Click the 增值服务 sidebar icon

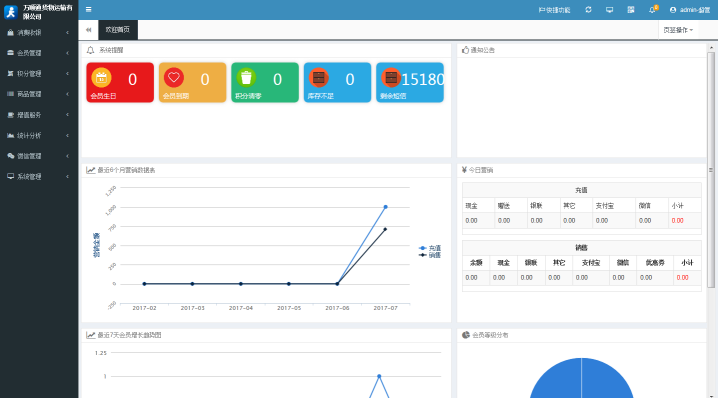tap(11, 115)
